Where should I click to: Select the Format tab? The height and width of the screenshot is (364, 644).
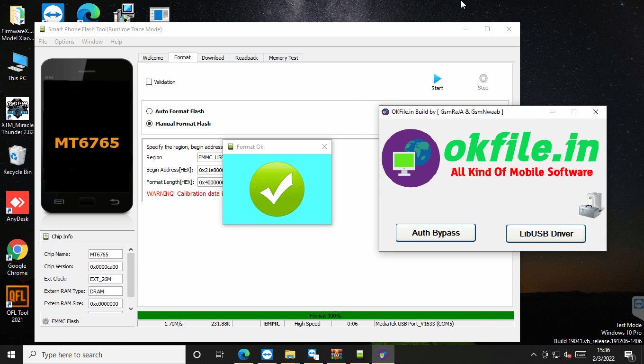pos(182,57)
